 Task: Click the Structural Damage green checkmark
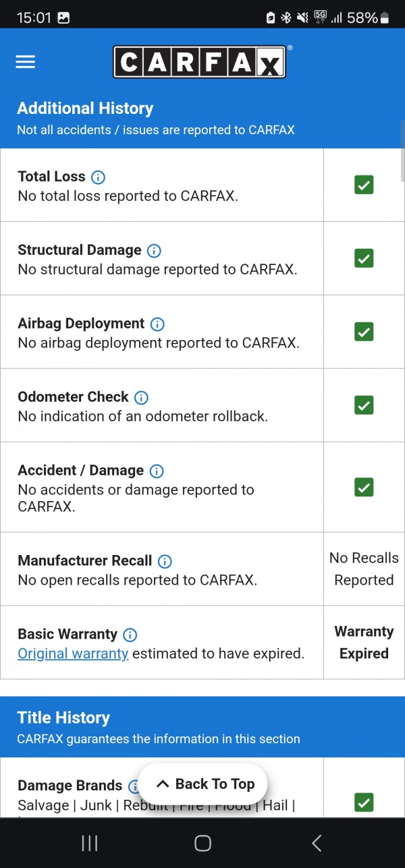(364, 258)
